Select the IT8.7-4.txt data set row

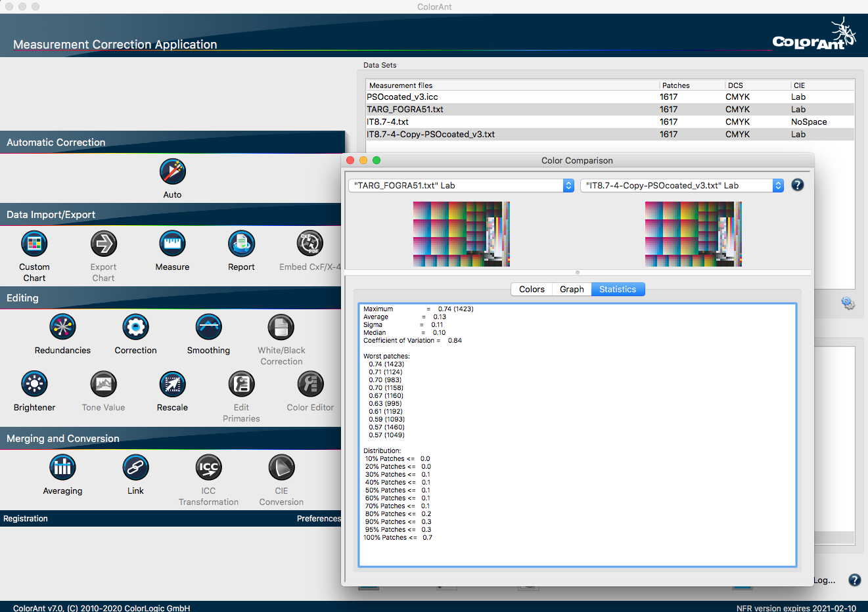610,122
